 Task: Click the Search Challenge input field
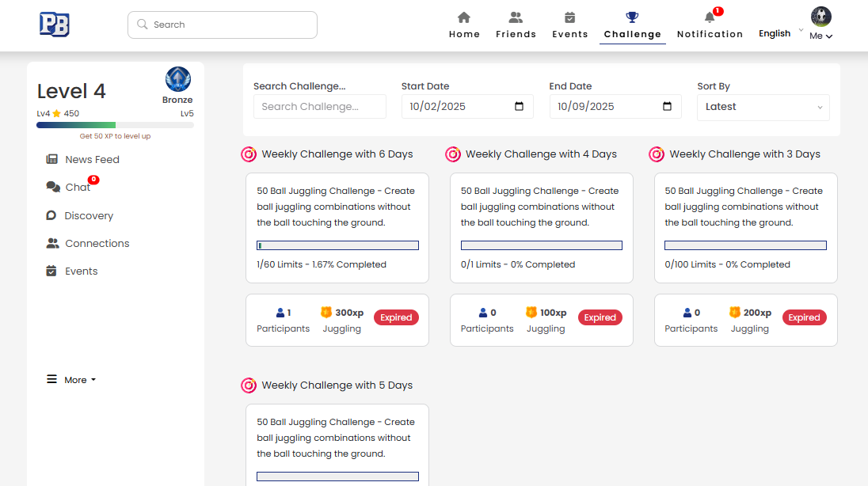(x=319, y=107)
